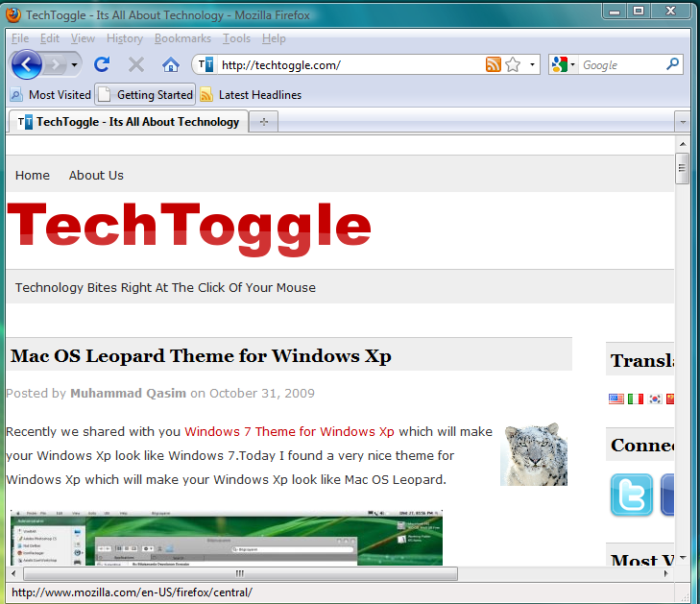Click the Latest Headlines feed icon
700x604 pixels.
point(206,95)
